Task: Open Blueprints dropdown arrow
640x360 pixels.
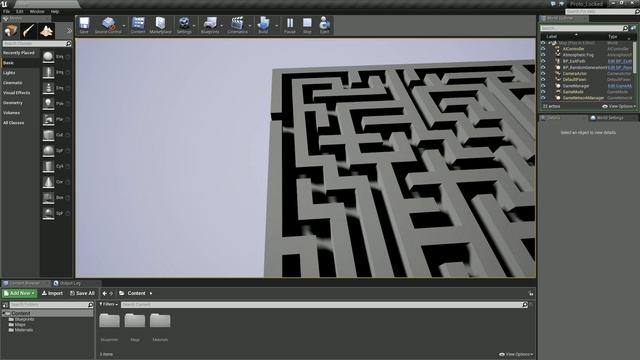Action: (222, 26)
